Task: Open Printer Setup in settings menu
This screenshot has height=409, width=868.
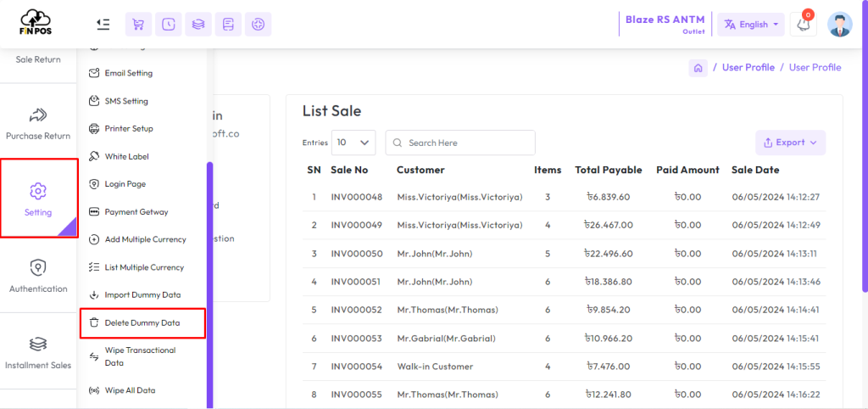Action: coord(129,129)
